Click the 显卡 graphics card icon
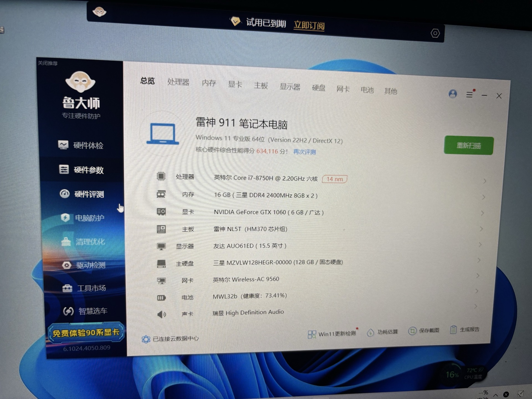This screenshot has width=532, height=399. pos(161,212)
